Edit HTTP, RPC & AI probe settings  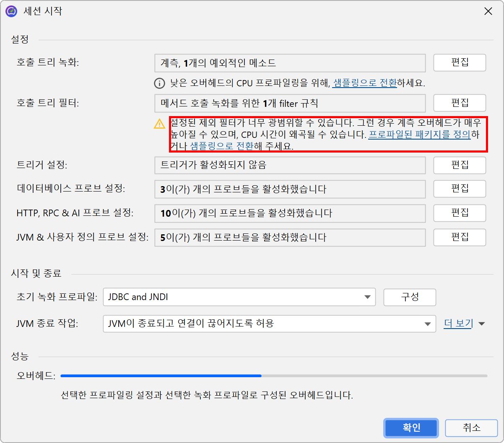[459, 213]
